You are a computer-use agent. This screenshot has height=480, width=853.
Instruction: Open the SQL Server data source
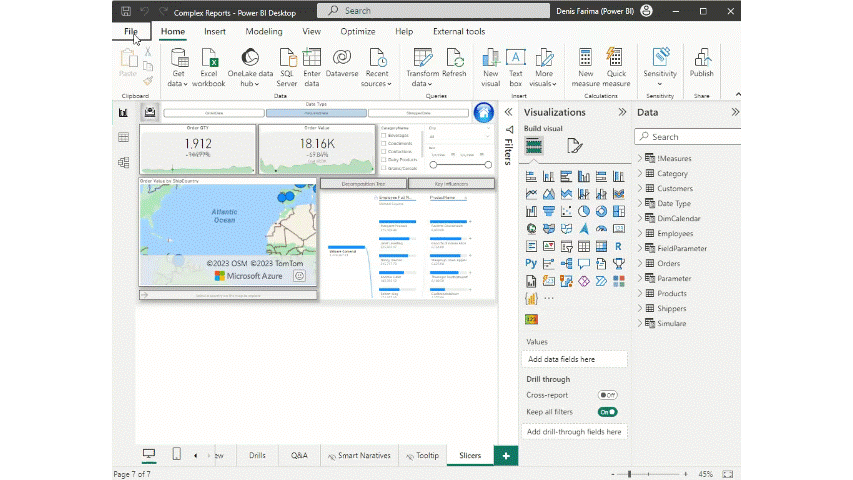[286, 58]
